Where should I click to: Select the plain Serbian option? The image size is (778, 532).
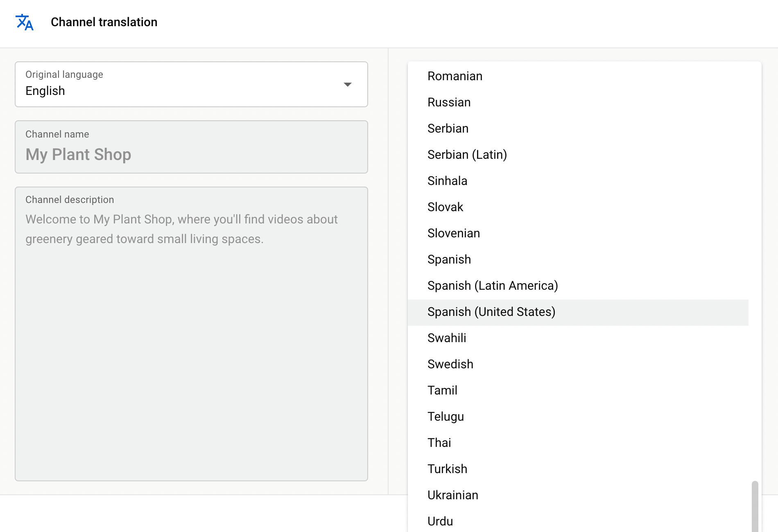pyautogui.click(x=578, y=128)
